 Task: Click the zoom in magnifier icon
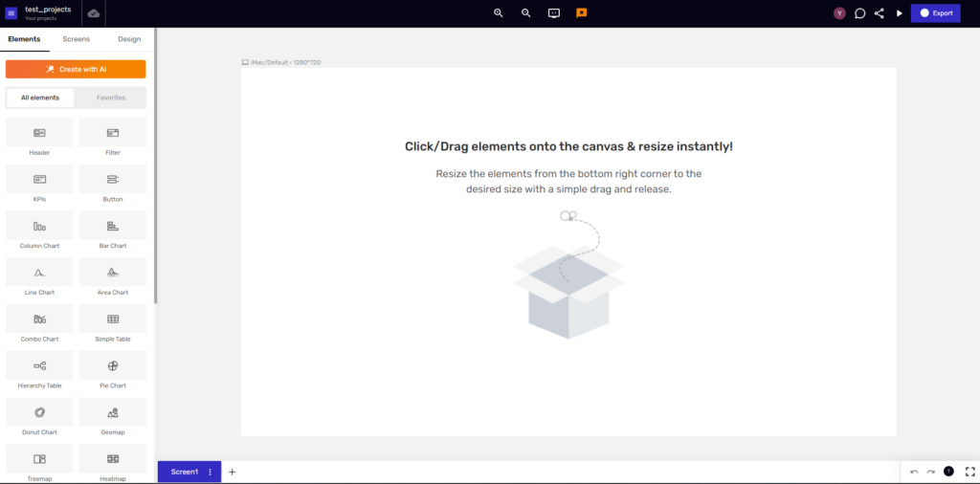(x=498, y=13)
